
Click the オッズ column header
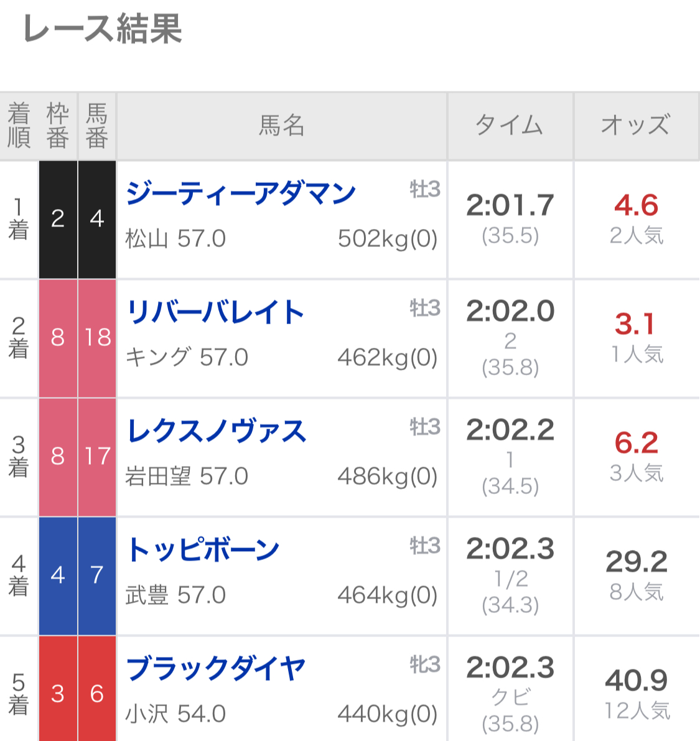[636, 126]
